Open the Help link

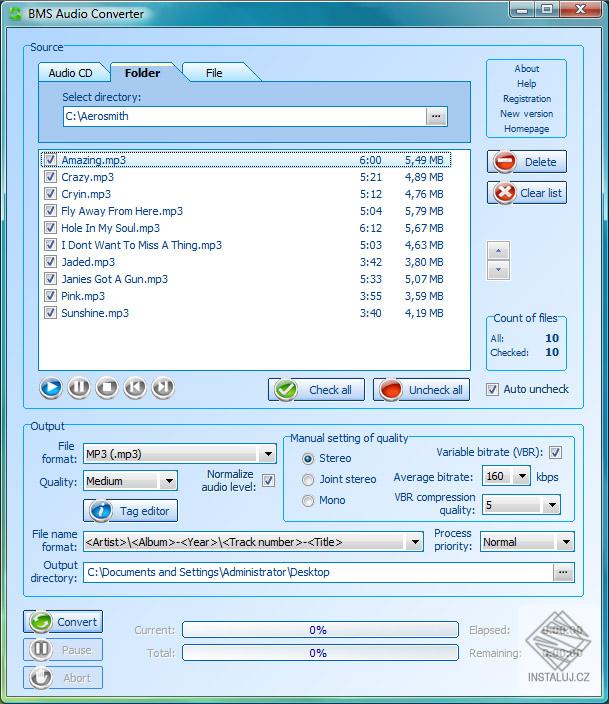(x=527, y=84)
